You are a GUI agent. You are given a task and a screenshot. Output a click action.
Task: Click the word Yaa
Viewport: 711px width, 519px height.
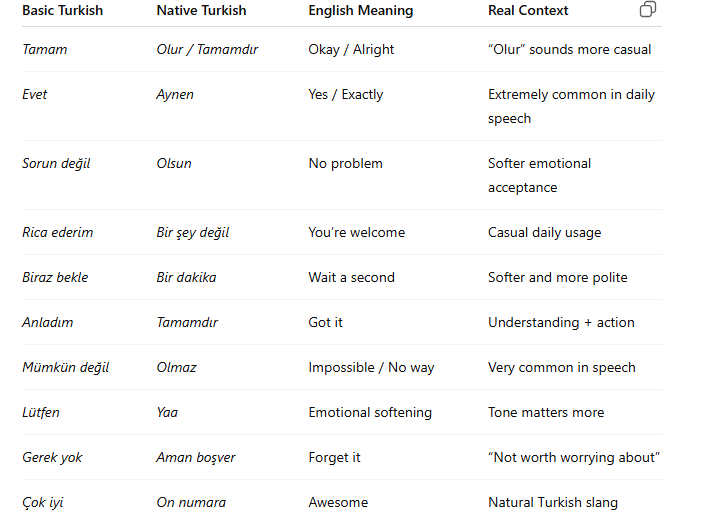coord(167,412)
